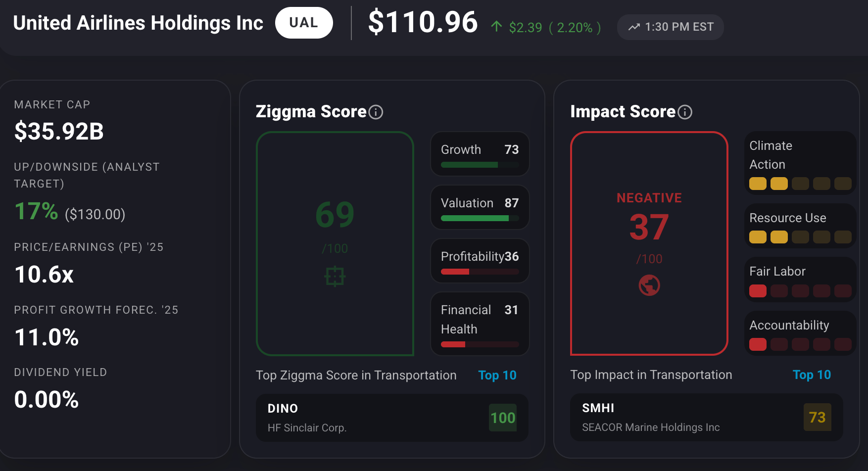Select the Valuation 87 card
The image size is (868, 471).
(x=480, y=207)
